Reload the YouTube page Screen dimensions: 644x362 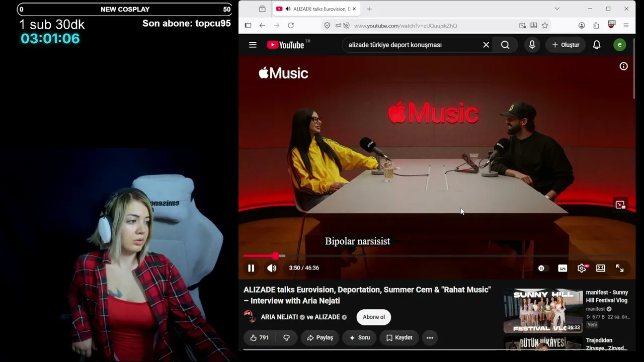[291, 26]
